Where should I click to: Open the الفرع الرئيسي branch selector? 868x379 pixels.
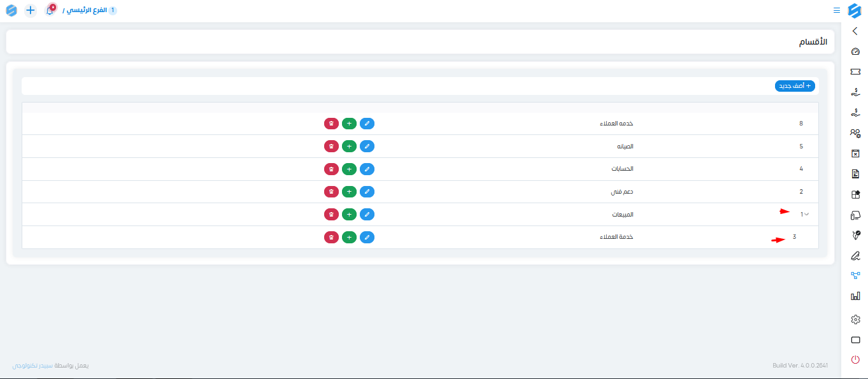[90, 11]
